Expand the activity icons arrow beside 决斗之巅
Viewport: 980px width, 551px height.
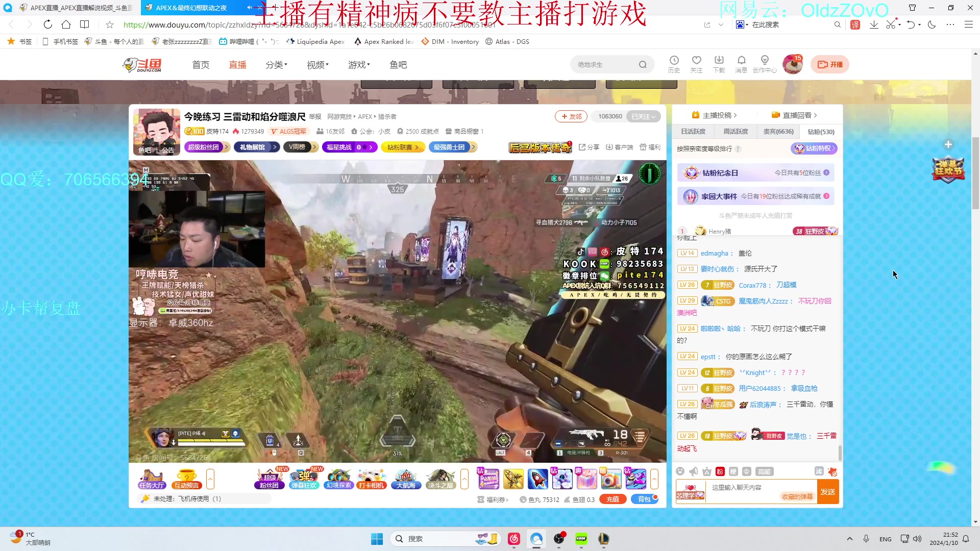pyautogui.click(x=464, y=480)
